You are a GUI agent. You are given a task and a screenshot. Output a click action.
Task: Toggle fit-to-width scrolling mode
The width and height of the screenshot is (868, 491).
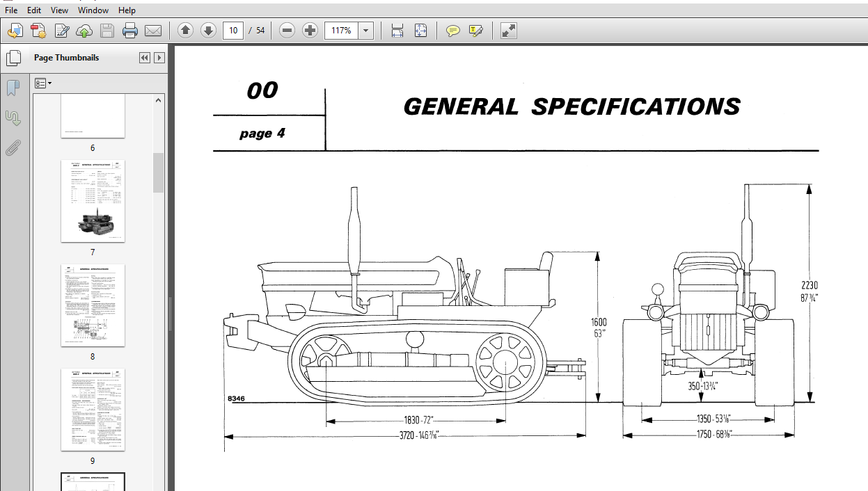pos(397,31)
